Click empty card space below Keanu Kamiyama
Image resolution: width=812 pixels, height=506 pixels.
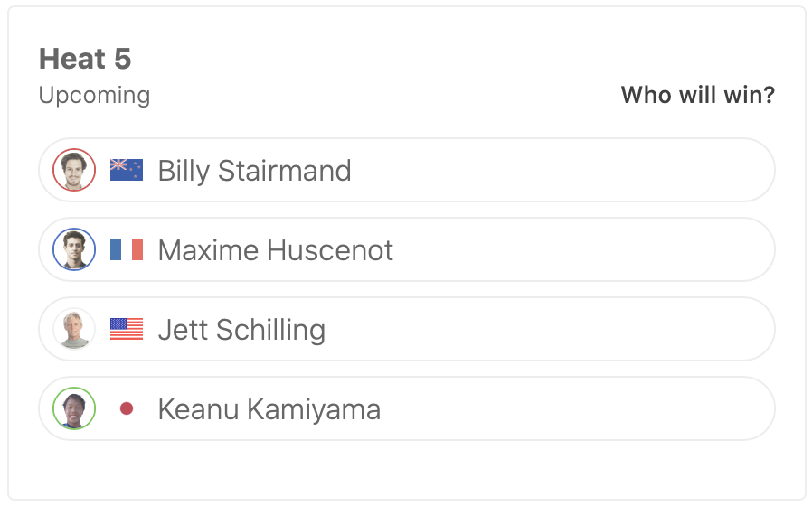click(x=407, y=470)
